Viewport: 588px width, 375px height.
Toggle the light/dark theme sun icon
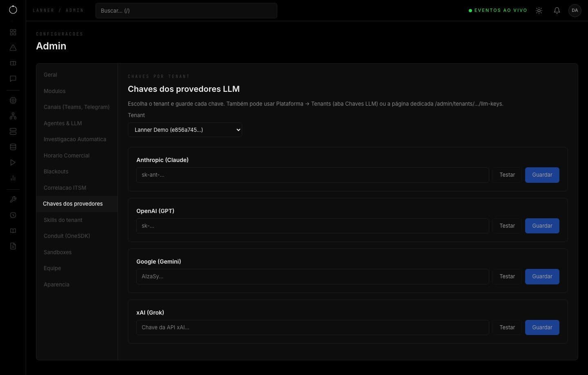point(539,11)
